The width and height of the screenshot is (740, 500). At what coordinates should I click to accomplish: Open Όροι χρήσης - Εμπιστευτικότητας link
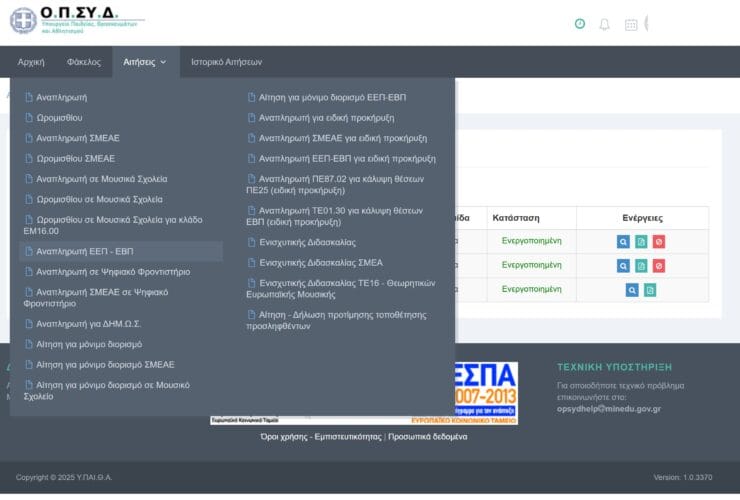click(x=320, y=437)
